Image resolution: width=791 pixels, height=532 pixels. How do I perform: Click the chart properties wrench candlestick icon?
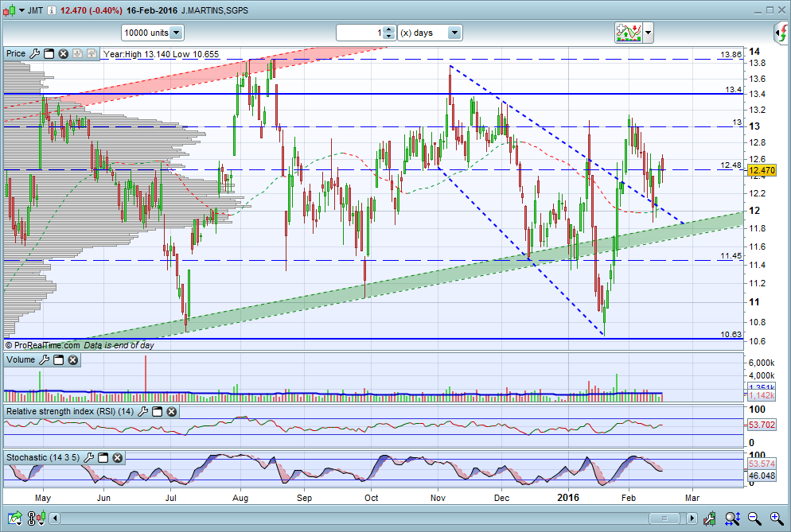tap(709, 518)
